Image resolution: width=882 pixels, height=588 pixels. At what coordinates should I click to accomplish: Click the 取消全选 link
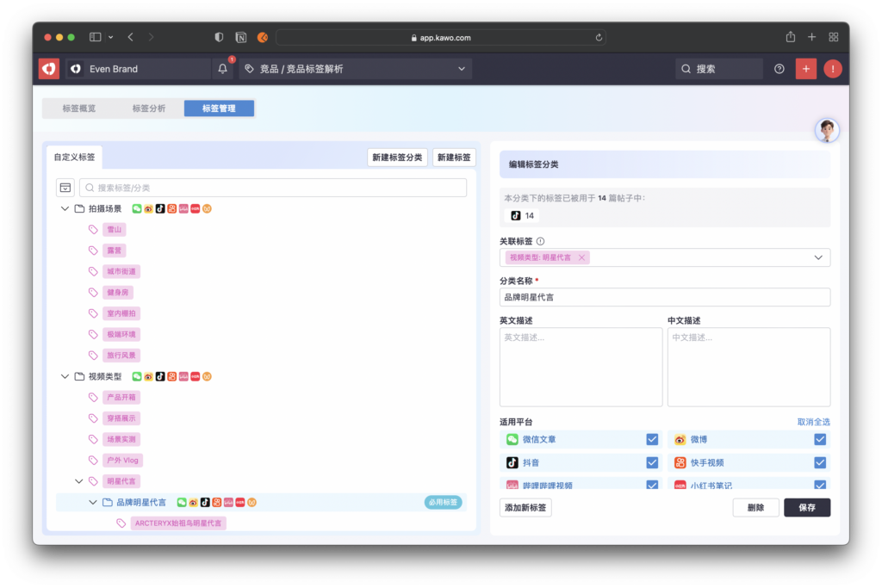[813, 422]
